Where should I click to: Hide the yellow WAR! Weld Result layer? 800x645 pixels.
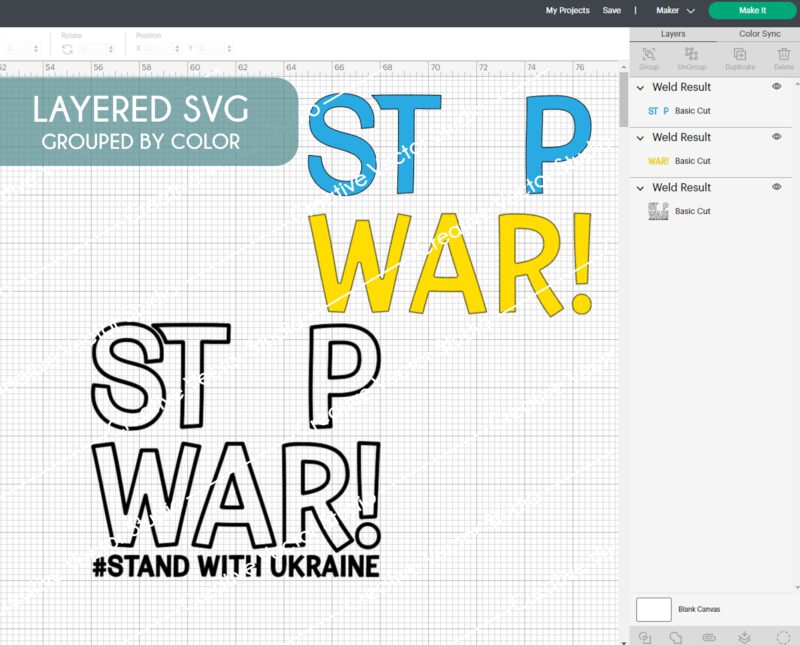[x=777, y=137]
